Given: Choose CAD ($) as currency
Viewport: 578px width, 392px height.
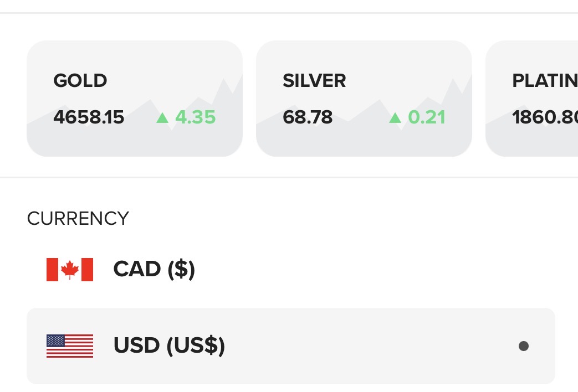Looking at the screenshot, I should coord(154,269).
